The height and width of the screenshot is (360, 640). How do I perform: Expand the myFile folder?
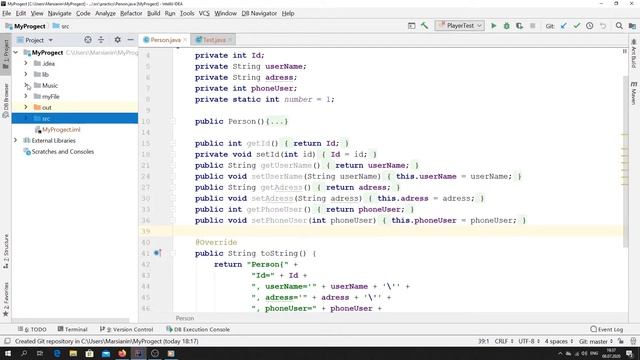click(26, 96)
